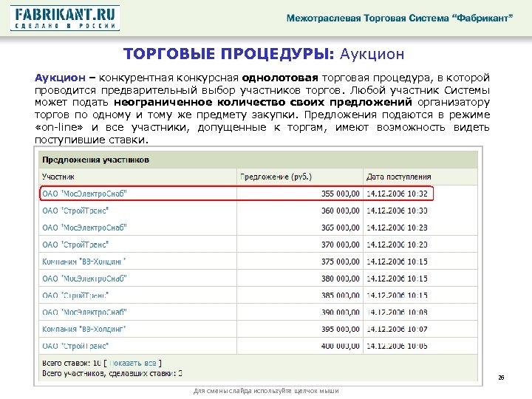Click the date in the 385 000,00 row
532x399 pixels.
pos(397,296)
